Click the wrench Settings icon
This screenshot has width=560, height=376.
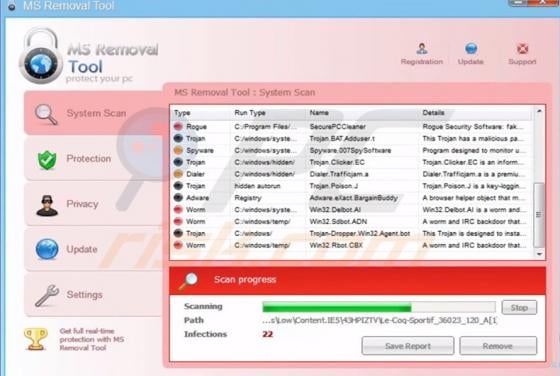pos(47,295)
